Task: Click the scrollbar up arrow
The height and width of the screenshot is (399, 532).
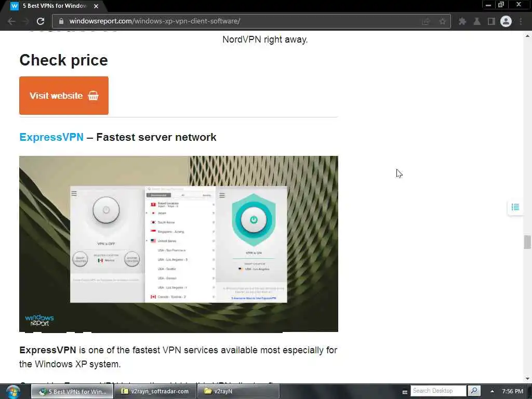Action: [x=527, y=35]
